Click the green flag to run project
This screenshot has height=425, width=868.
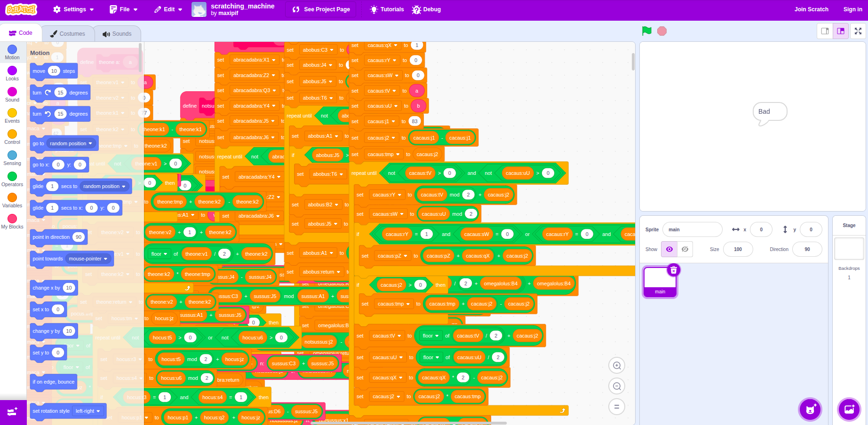click(647, 31)
